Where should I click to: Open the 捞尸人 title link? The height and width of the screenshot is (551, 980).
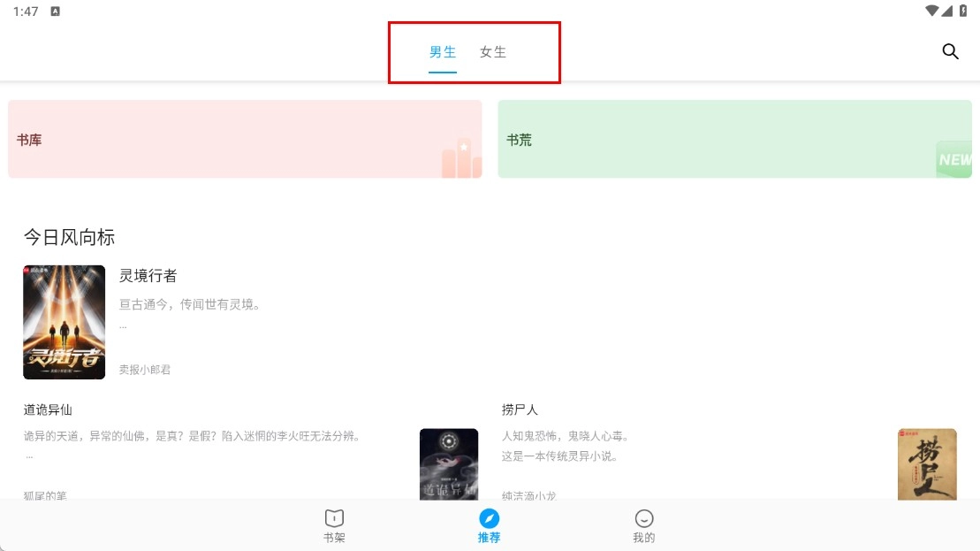(x=520, y=409)
